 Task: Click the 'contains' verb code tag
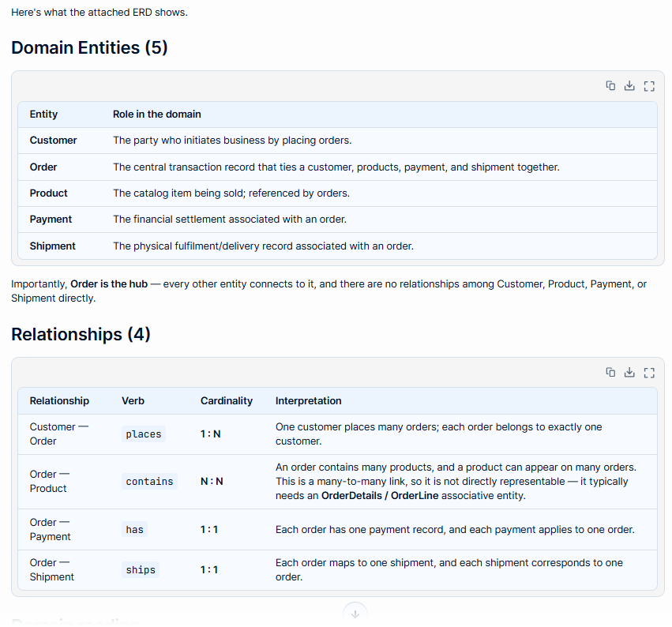coord(149,481)
